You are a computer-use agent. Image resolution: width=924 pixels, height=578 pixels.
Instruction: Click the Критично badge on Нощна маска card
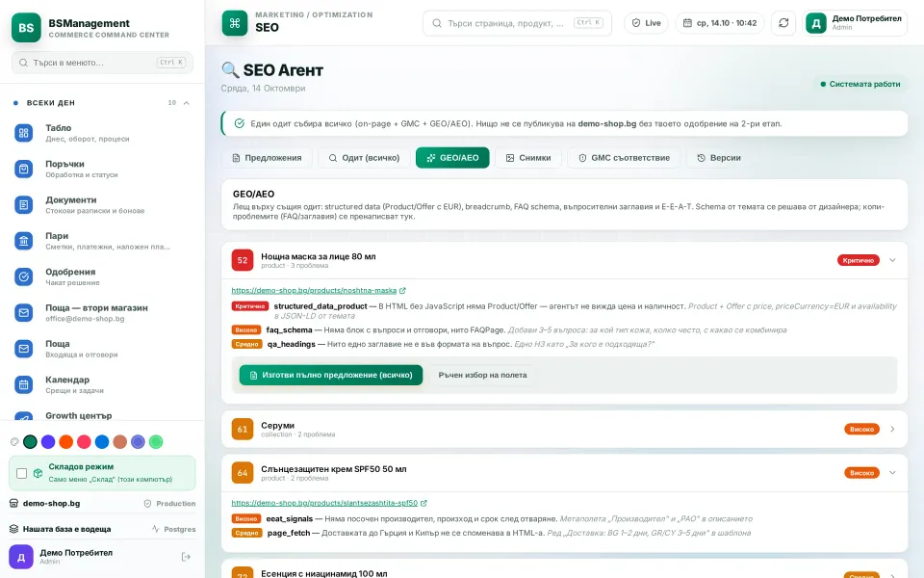pos(858,260)
